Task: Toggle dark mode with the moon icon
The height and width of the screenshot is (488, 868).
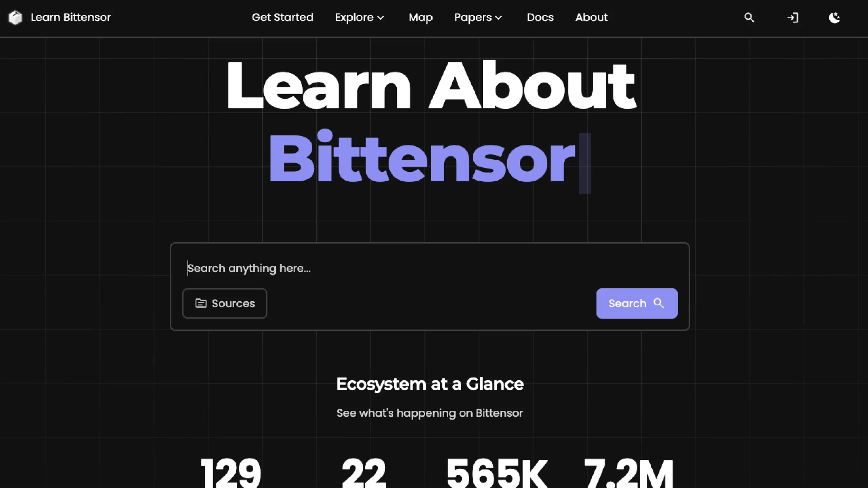Action: 834,18
